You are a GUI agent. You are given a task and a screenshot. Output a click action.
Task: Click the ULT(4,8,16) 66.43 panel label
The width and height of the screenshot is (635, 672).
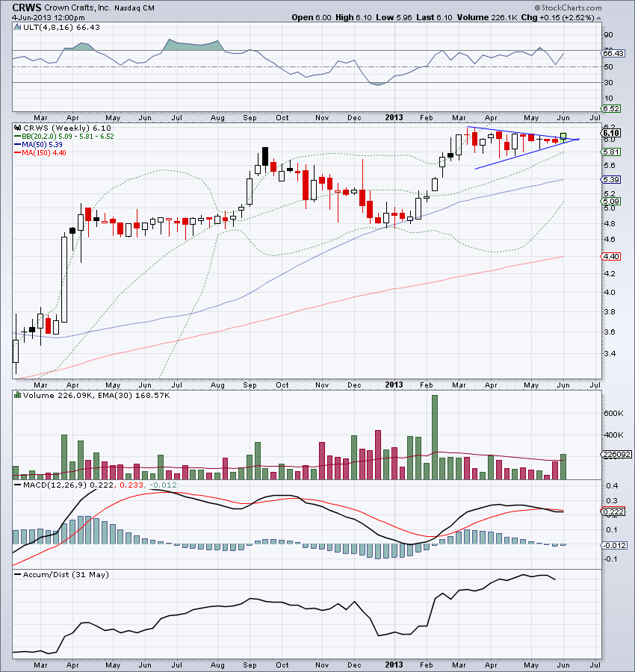click(x=61, y=27)
